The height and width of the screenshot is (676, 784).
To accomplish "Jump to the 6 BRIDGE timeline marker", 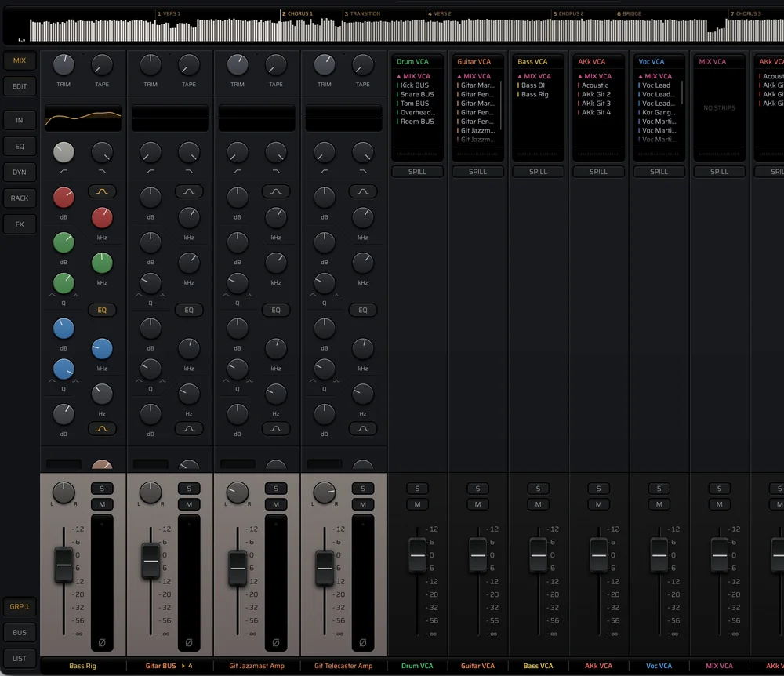I will click(629, 13).
